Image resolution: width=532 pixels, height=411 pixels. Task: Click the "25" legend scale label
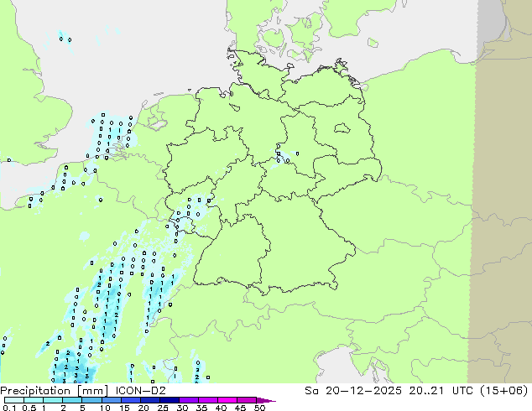(163, 408)
